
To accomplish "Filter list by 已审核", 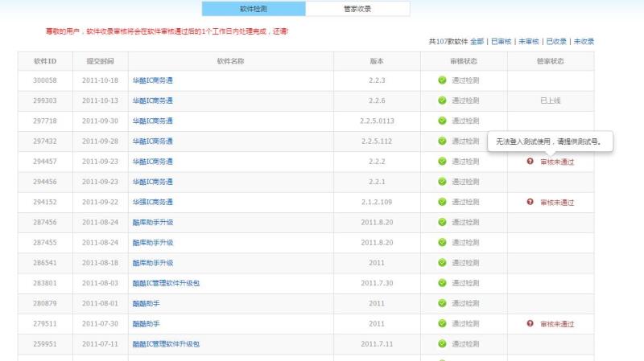I will click(501, 42).
